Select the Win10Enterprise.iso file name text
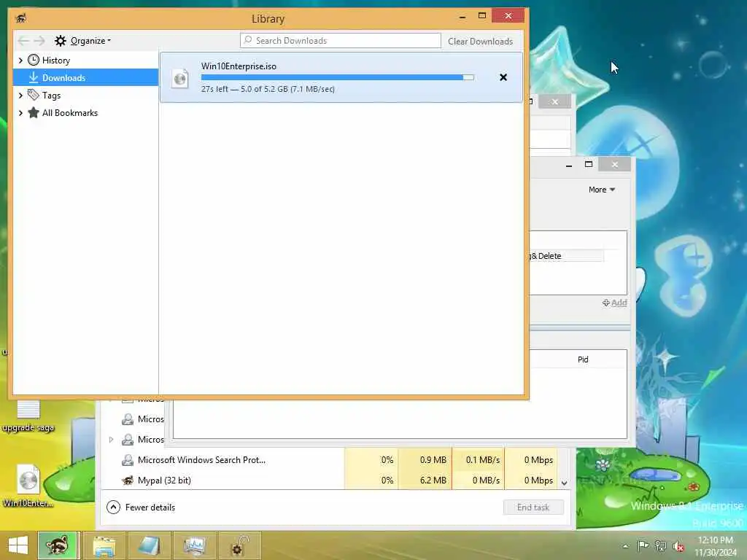747x560 pixels. [239, 66]
